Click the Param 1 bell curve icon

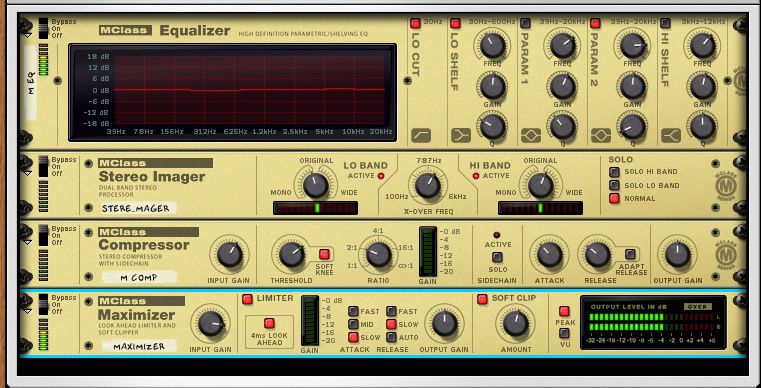coord(531,135)
